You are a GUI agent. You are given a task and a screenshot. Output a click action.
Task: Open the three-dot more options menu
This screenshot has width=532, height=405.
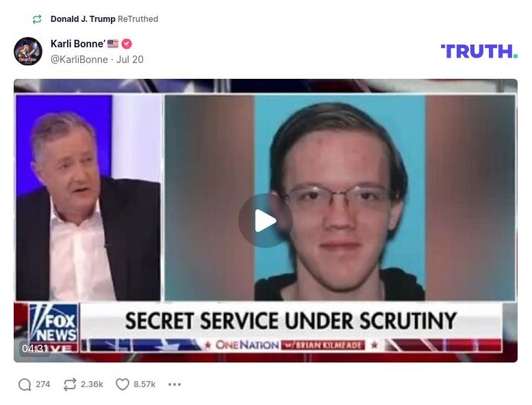click(x=175, y=384)
